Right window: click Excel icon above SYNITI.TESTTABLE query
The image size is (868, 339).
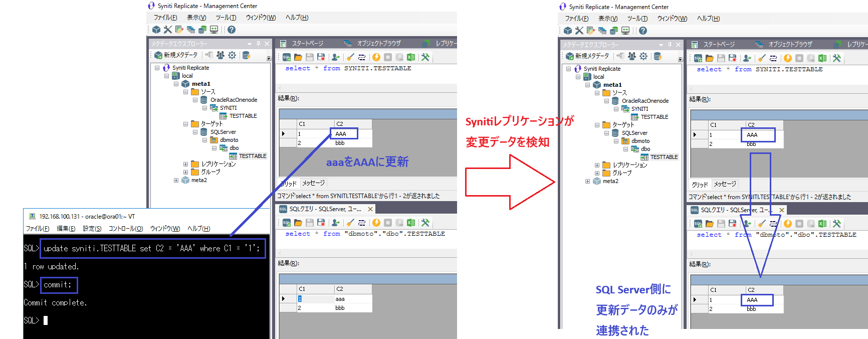tap(822, 58)
